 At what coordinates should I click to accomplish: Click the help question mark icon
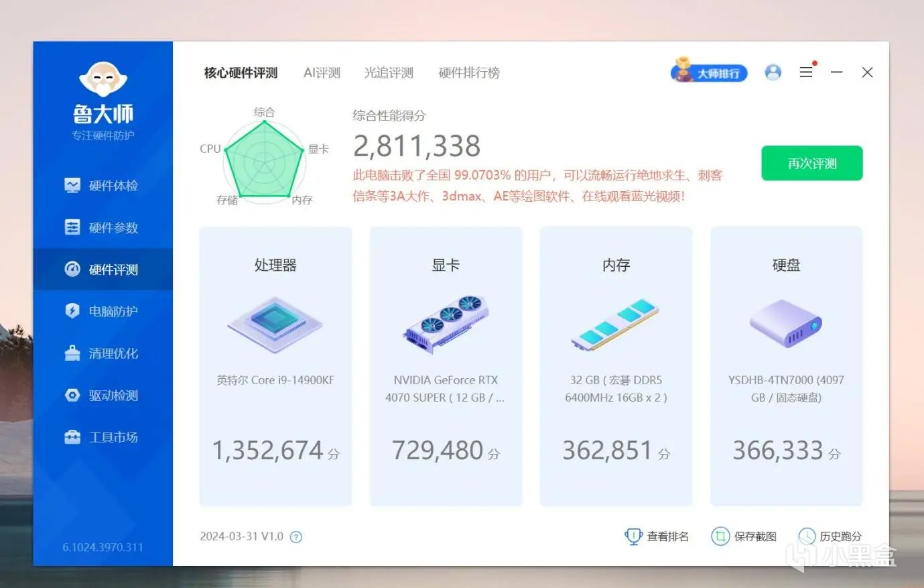[x=296, y=537]
